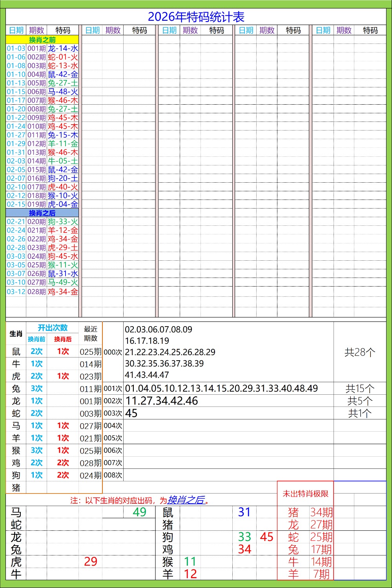The image size is (392, 588).
Task: Click the 共28个 total cell
Action: pyautogui.click(x=360, y=352)
